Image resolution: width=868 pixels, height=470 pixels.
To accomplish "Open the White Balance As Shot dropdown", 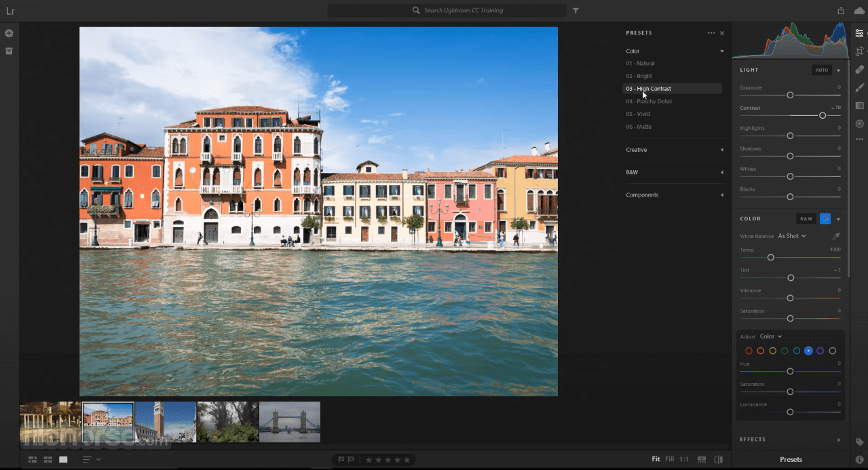I will 791,236.
